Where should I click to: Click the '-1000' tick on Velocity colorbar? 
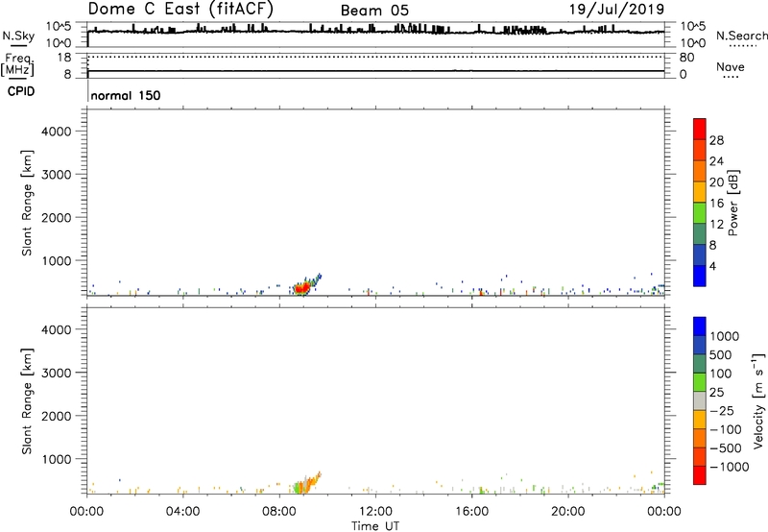(729, 467)
